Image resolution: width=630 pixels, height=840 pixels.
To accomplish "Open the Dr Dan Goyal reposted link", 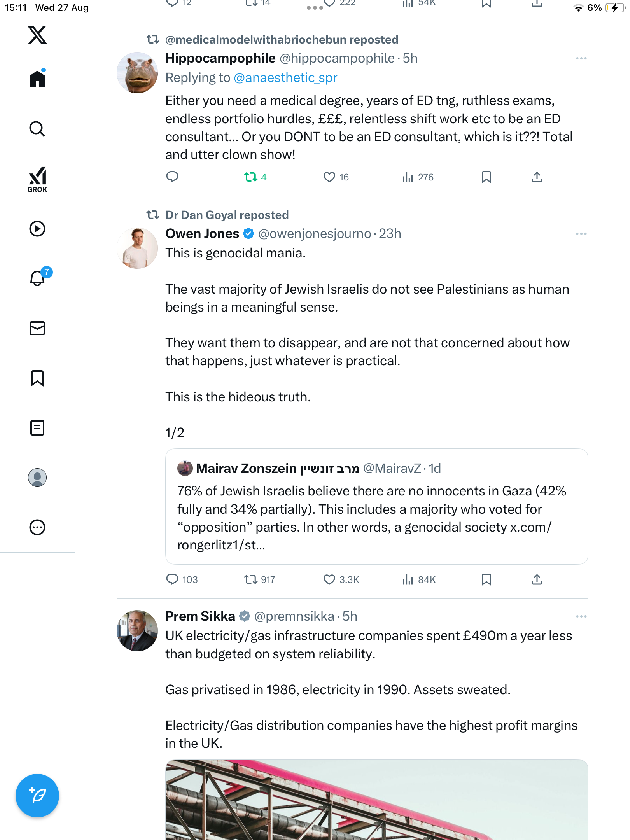I will pyautogui.click(x=227, y=215).
